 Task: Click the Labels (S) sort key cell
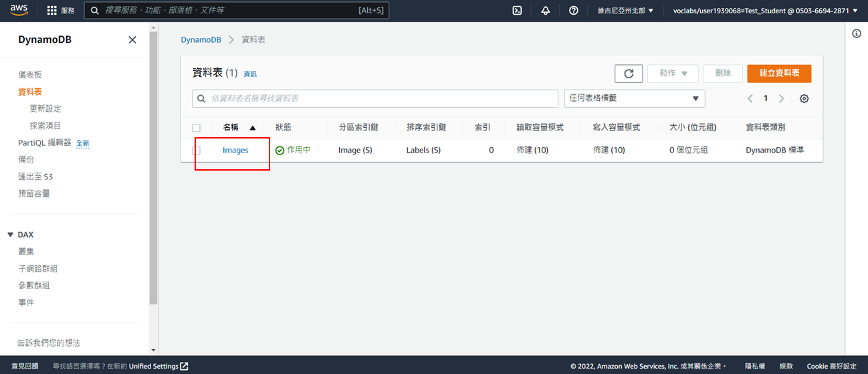(x=423, y=151)
